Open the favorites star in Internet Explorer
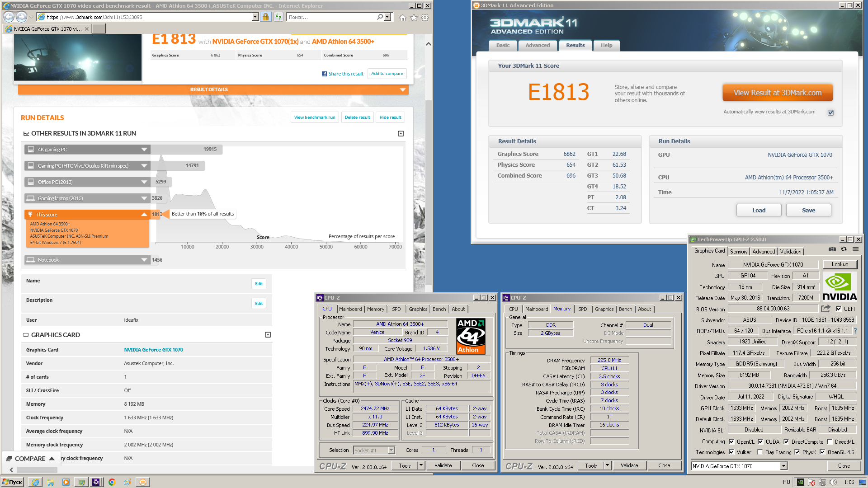This screenshot has width=868, height=488. click(414, 18)
